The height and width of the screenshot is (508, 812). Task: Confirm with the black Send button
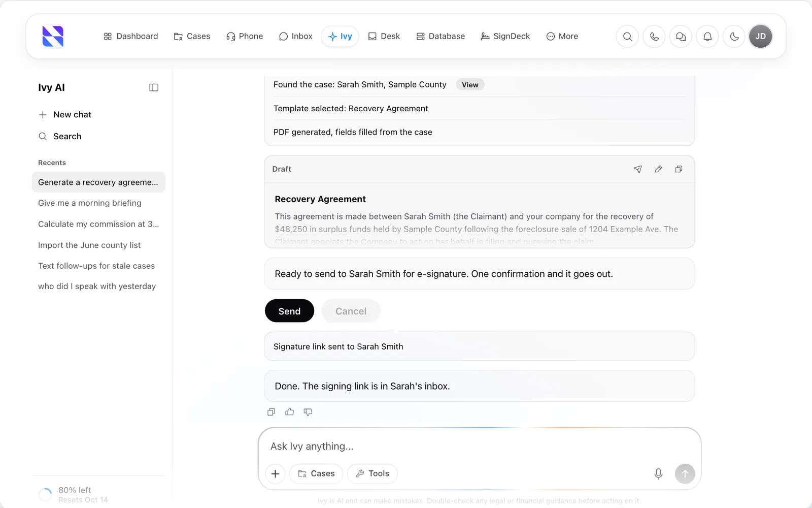pos(289,311)
